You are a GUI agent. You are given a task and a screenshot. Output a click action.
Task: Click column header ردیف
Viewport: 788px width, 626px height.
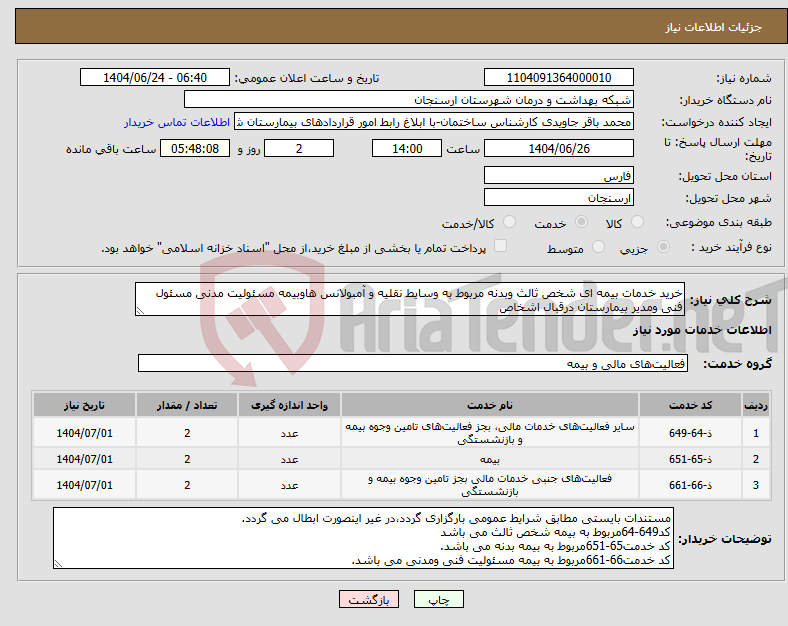[x=756, y=405]
